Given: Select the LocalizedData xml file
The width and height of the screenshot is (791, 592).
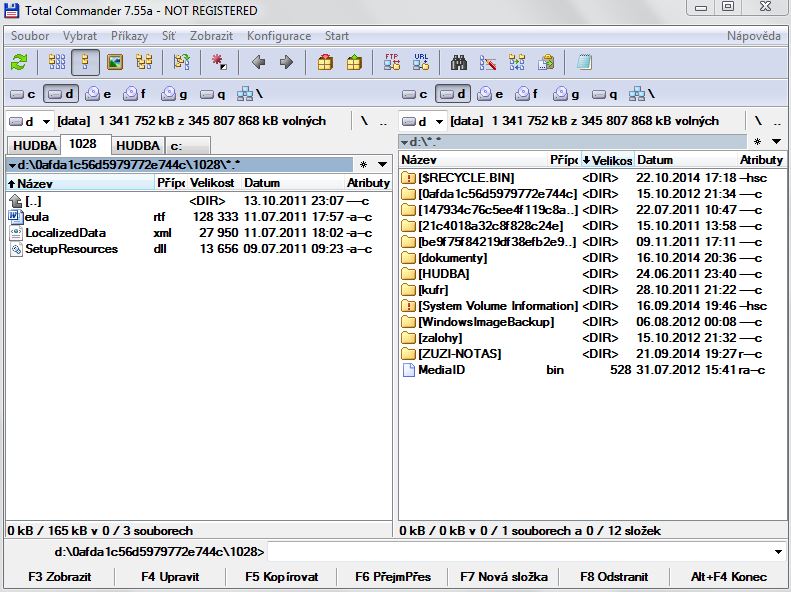Looking at the screenshot, I should coord(199,232).
